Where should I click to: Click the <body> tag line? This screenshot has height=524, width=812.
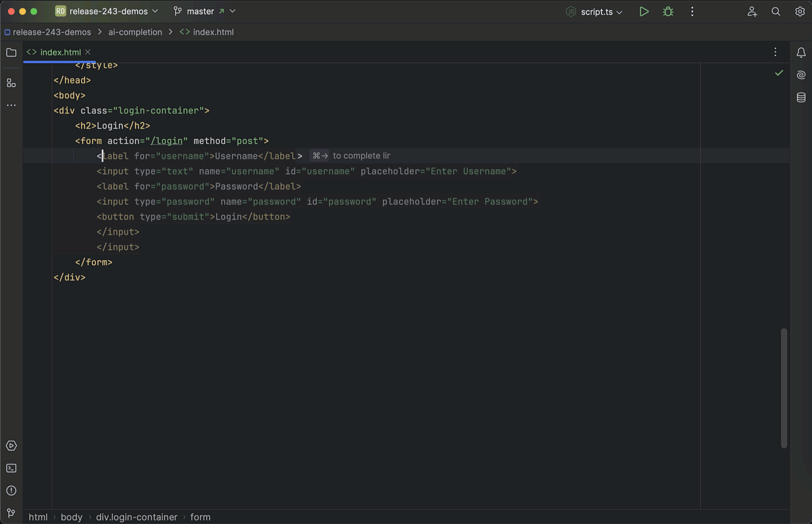[70, 95]
